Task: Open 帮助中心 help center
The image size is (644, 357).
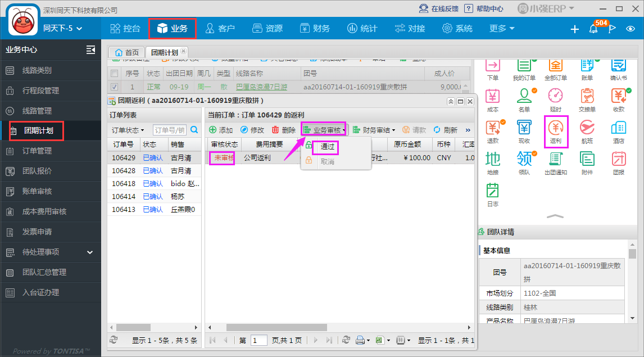Action: [484, 8]
